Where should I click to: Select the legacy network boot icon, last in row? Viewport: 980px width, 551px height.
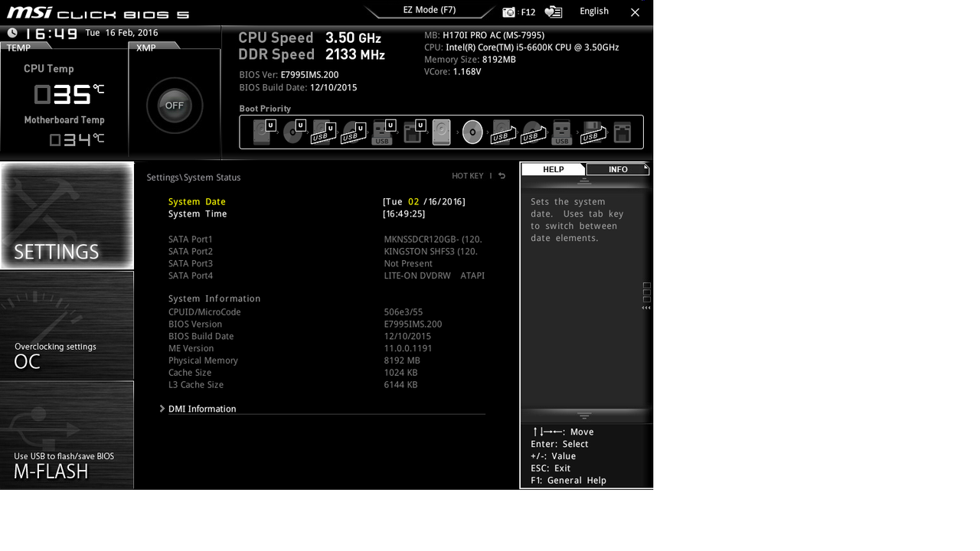tap(622, 132)
